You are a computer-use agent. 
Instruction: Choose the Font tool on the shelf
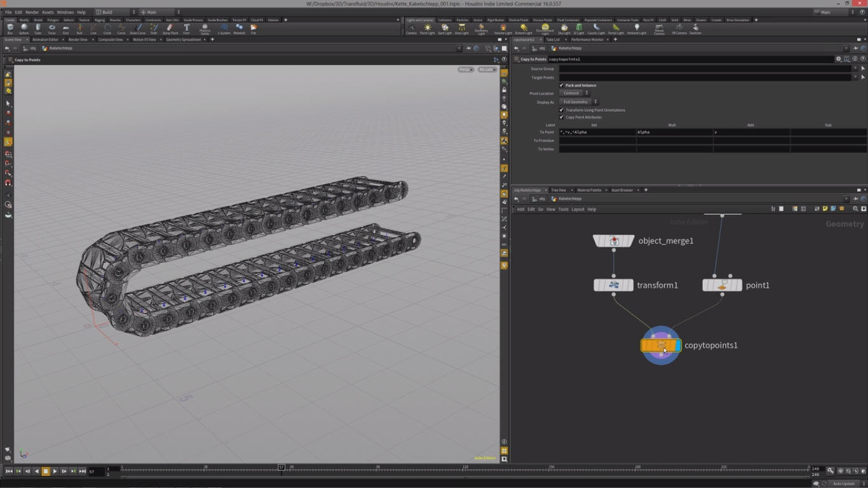tap(186, 29)
